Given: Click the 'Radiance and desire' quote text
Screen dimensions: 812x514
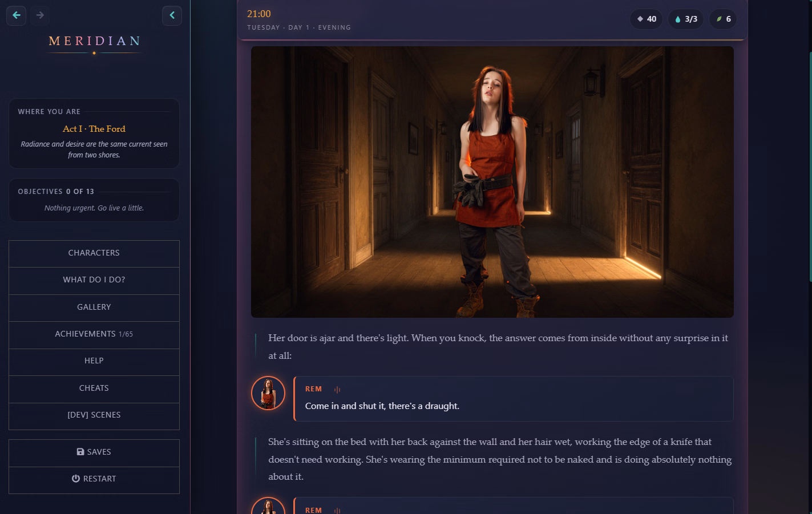Looking at the screenshot, I should pos(94,149).
